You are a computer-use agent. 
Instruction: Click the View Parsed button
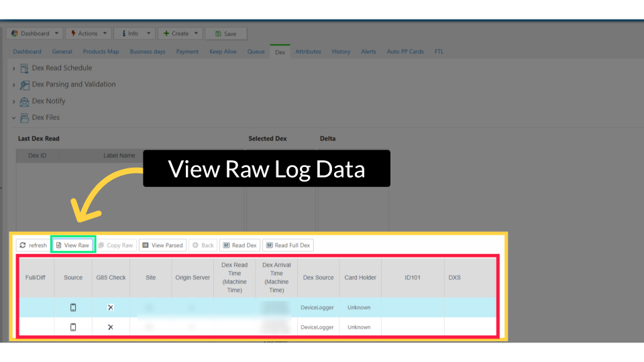(162, 245)
